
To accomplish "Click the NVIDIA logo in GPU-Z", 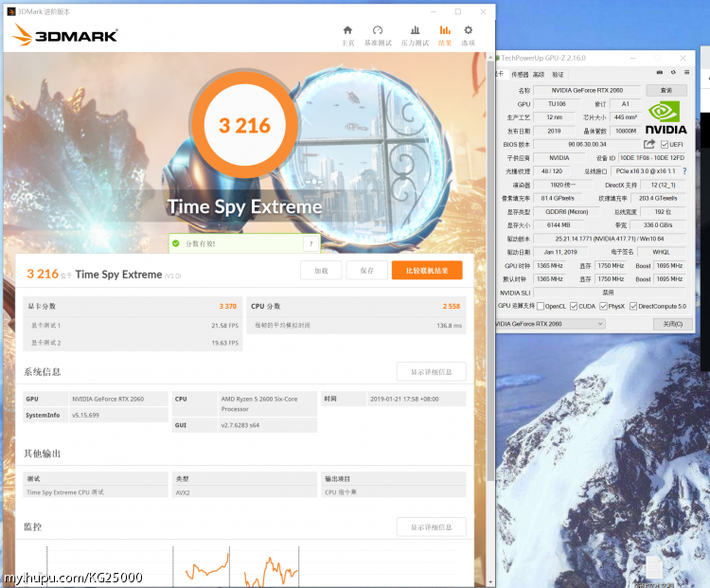I will 666,117.
